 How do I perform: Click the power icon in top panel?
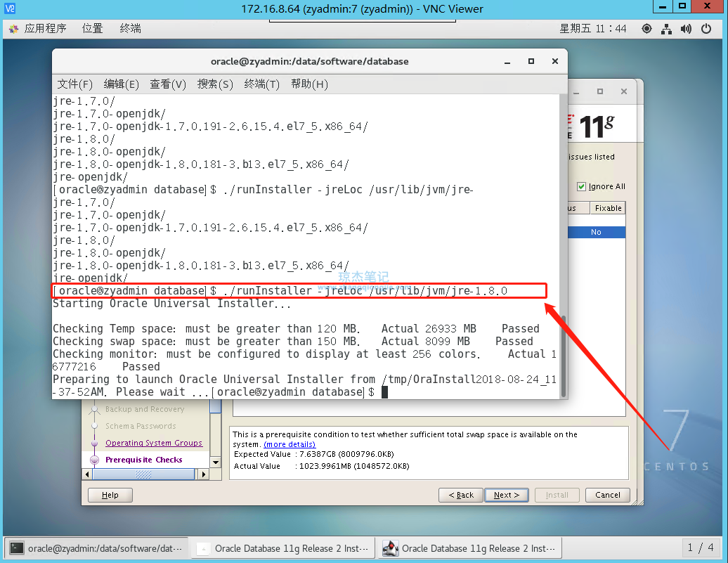point(706,29)
